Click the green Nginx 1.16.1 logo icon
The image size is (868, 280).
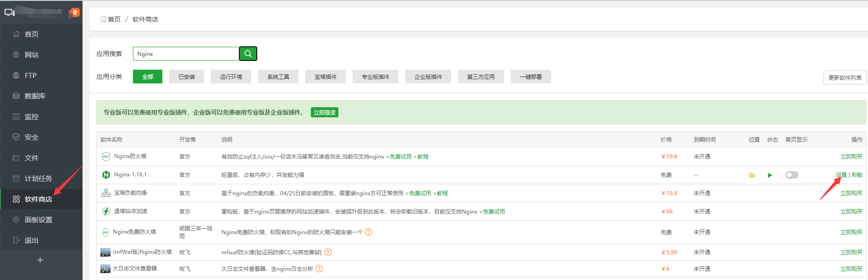coord(106,175)
